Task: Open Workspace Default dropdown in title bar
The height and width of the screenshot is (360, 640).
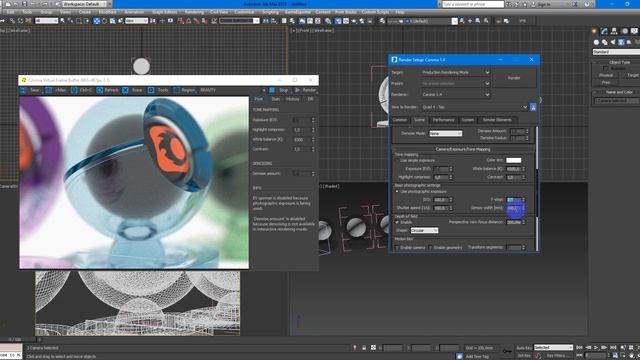Action: pyautogui.click(x=84, y=4)
